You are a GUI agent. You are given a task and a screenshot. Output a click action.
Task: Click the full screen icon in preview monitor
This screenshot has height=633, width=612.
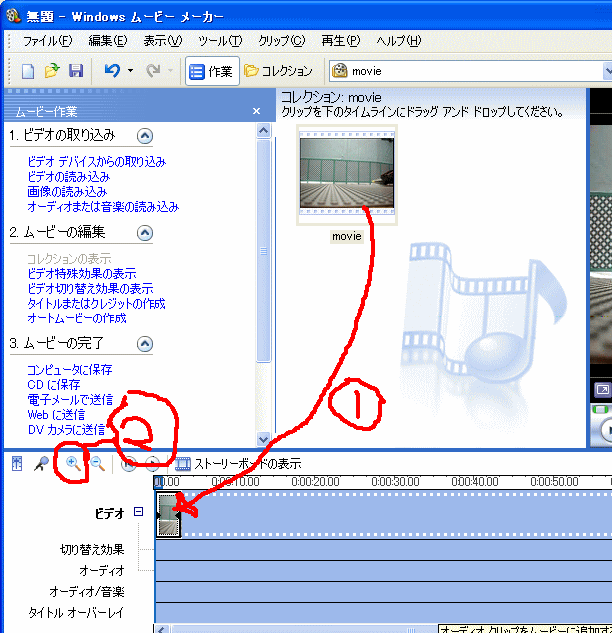pyautogui.click(x=603, y=390)
